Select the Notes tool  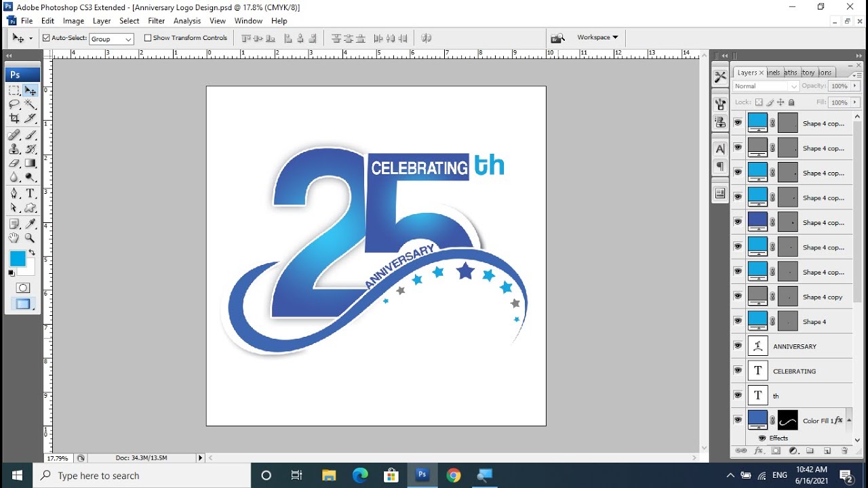pos(14,224)
